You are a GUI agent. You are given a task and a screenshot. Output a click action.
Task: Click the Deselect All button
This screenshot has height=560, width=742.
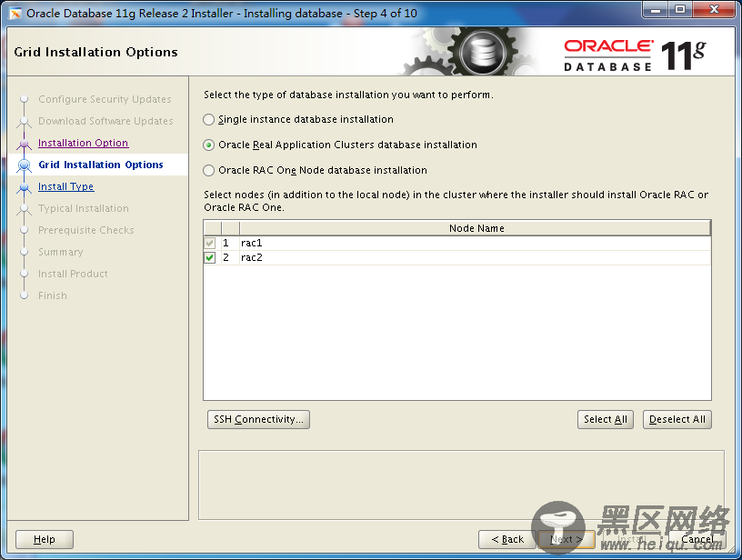coord(677,419)
